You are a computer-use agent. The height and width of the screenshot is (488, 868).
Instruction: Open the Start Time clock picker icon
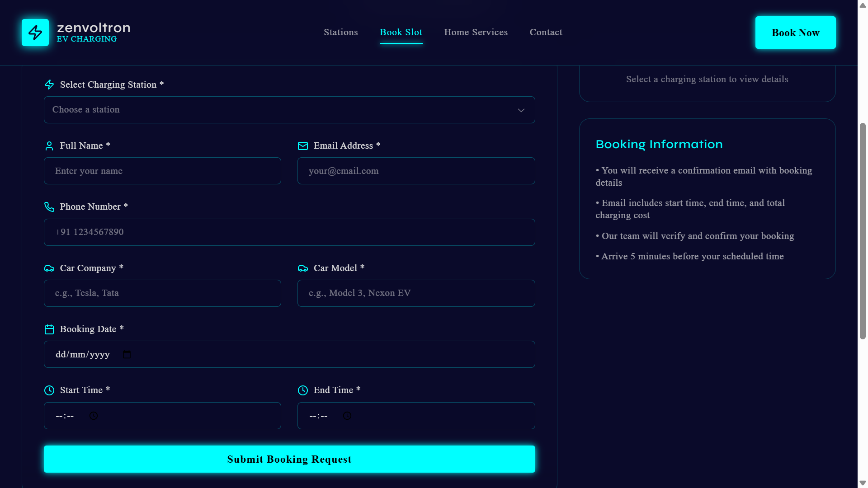pos(94,416)
